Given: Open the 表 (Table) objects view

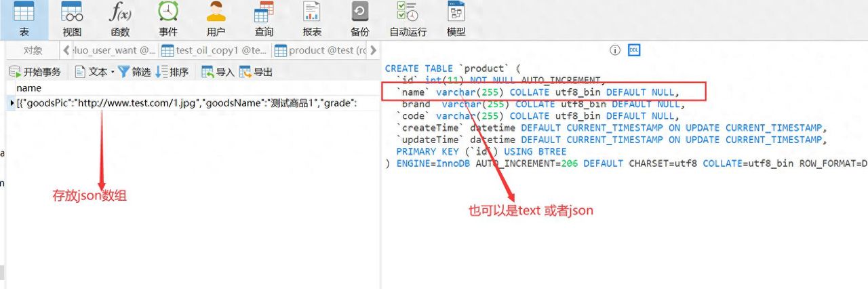Looking at the screenshot, I should click(x=24, y=20).
